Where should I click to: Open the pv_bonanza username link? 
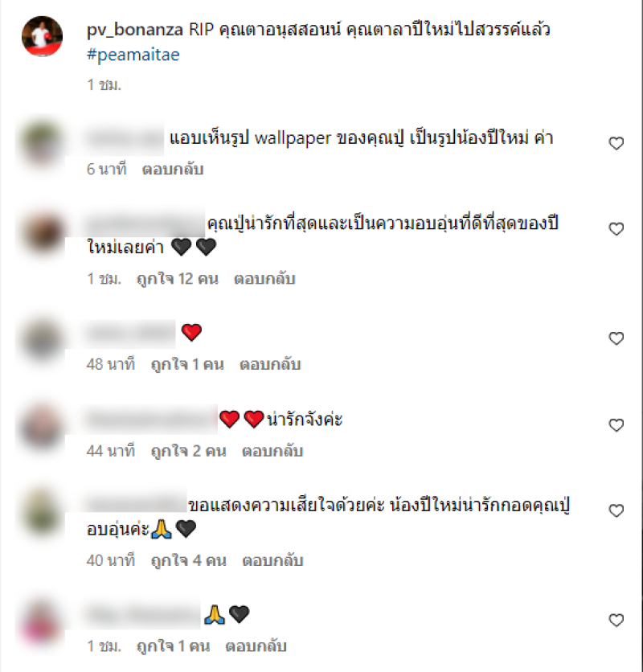(135, 30)
